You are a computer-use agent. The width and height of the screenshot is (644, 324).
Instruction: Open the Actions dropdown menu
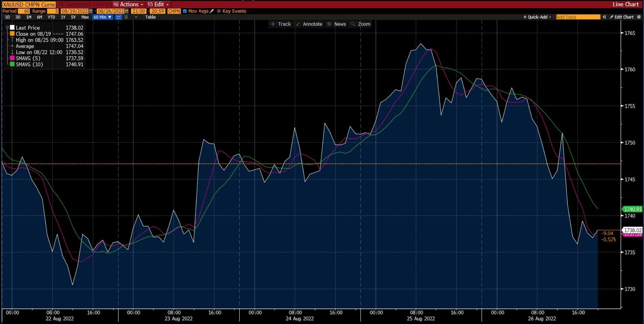click(128, 4)
